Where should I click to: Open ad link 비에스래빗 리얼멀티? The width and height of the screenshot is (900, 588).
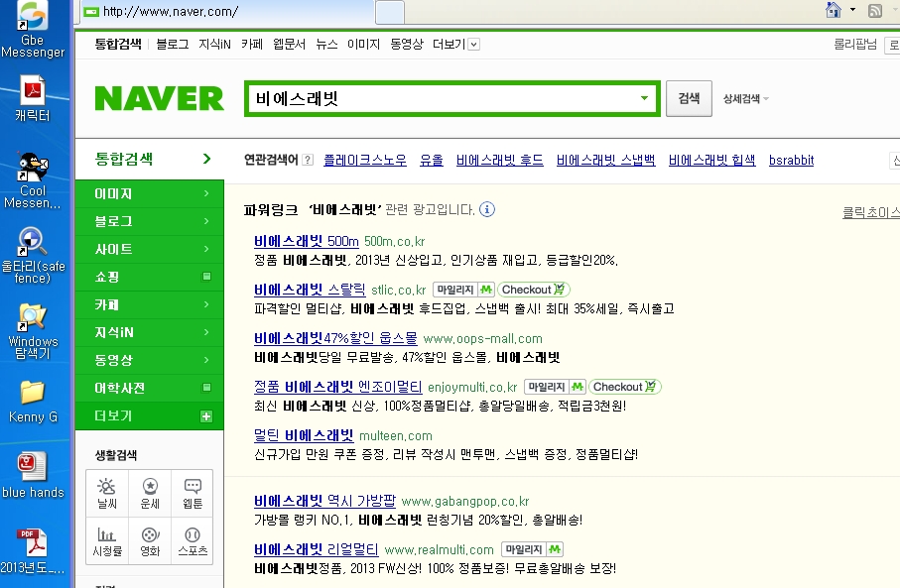316,549
